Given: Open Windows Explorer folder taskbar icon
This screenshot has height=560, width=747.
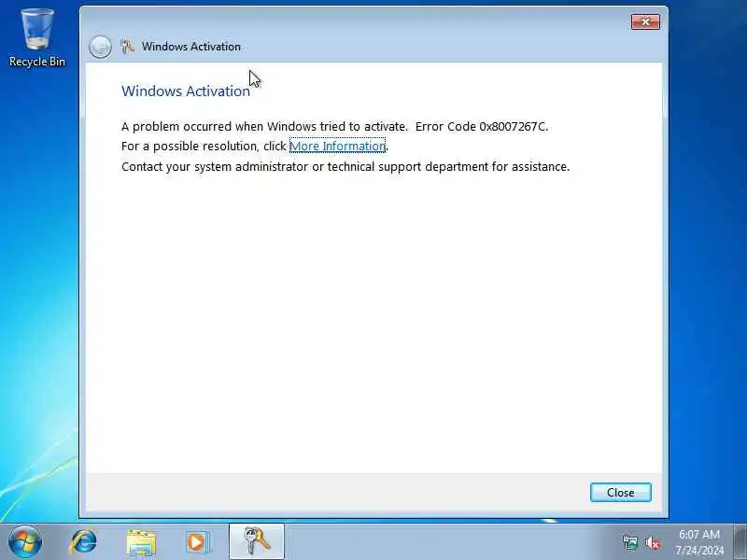Looking at the screenshot, I should point(141,543).
